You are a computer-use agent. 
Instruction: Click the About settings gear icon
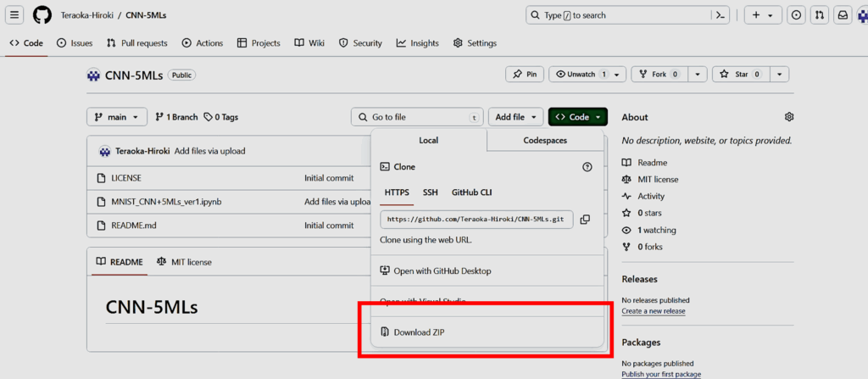[x=789, y=117]
